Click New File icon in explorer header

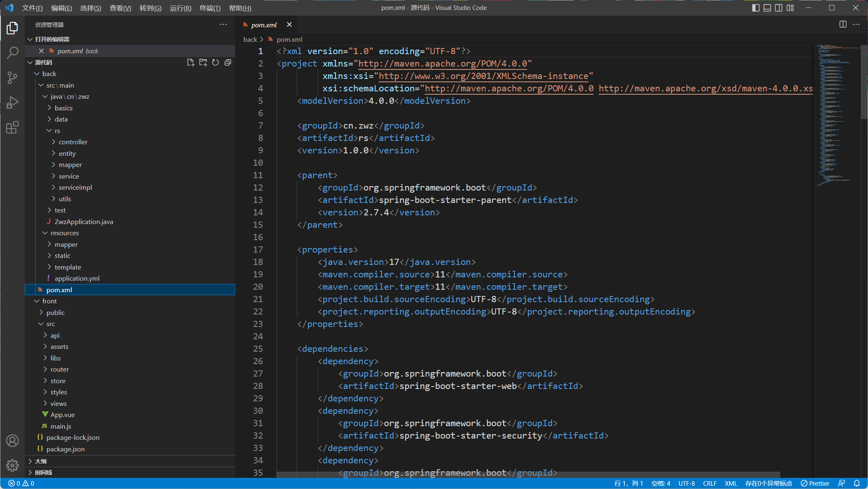coord(191,62)
